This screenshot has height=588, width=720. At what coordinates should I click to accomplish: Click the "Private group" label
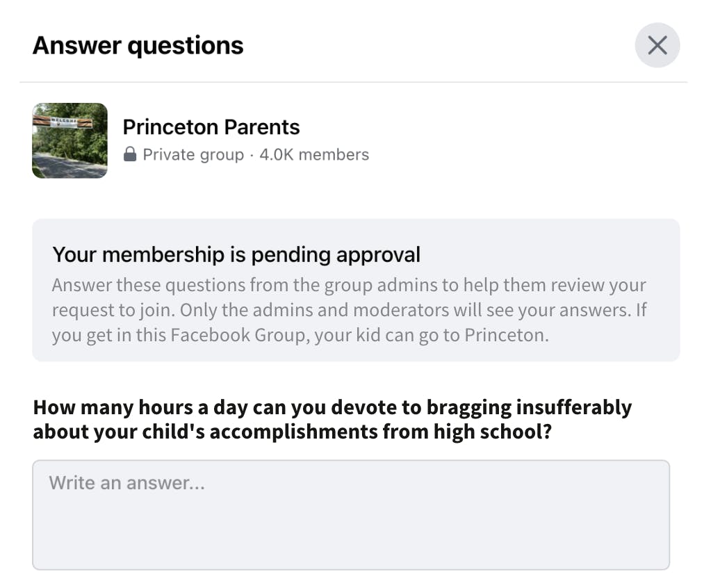193,154
